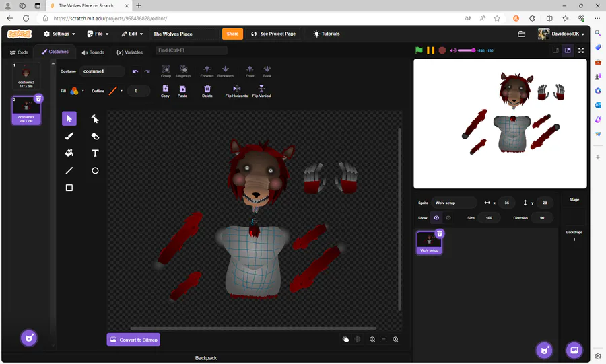Select costume2 thumbnail in costume list
This screenshot has height=364, width=606.
[x=26, y=75]
